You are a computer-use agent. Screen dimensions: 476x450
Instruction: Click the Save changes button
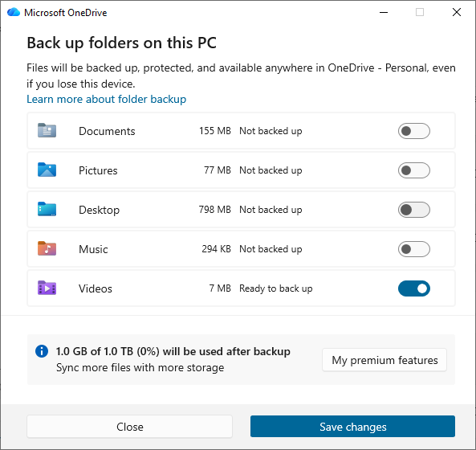pyautogui.click(x=352, y=427)
